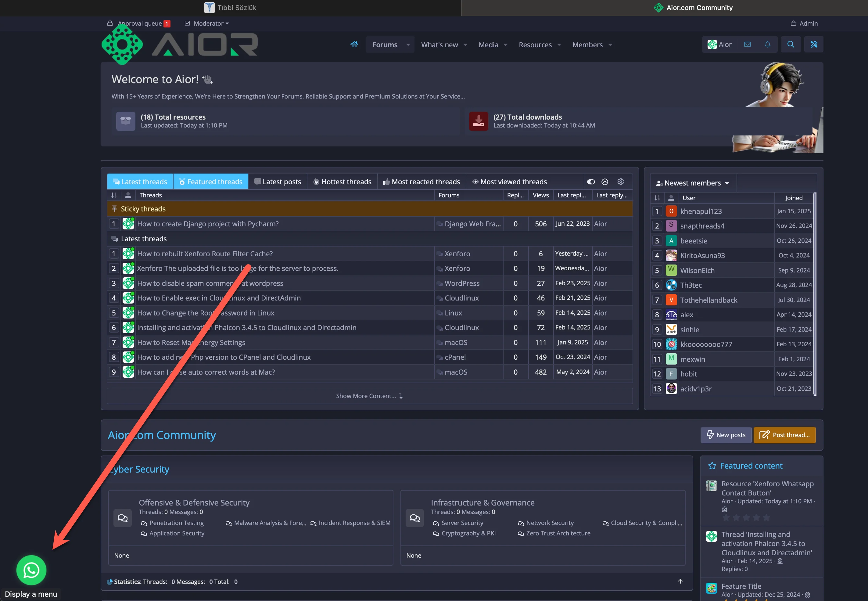Open acidv1p3r's avatar
The height and width of the screenshot is (601, 868).
coord(671,389)
